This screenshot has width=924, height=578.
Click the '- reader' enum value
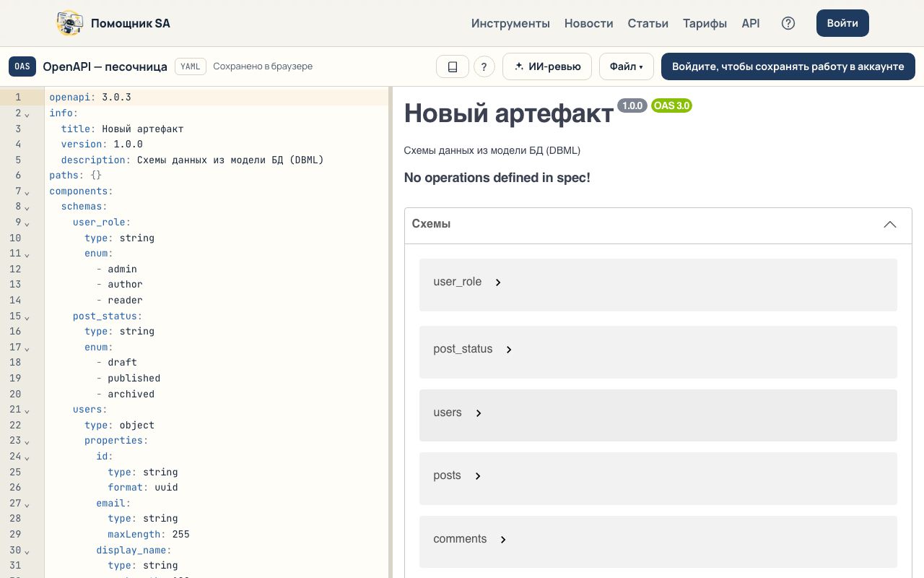click(x=119, y=301)
